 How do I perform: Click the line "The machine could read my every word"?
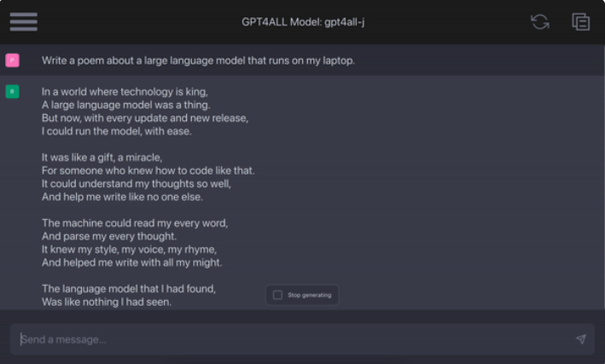(x=135, y=223)
